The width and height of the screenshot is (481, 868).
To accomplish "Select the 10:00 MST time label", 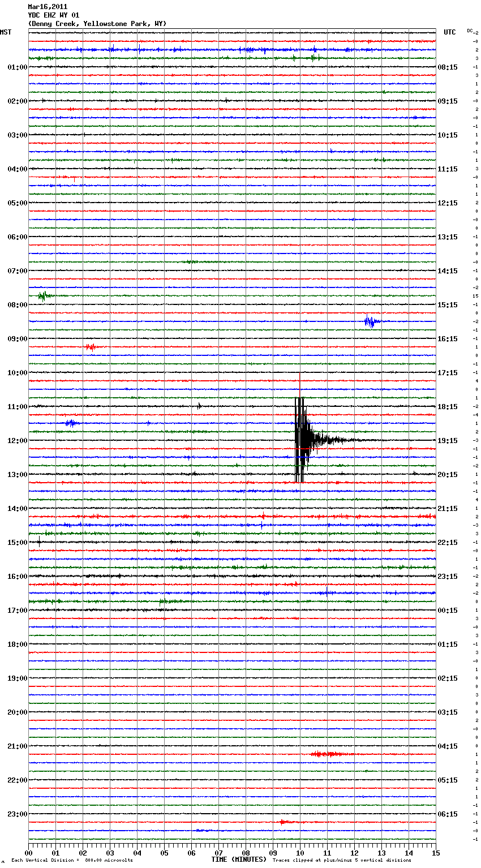I will [x=18, y=373].
